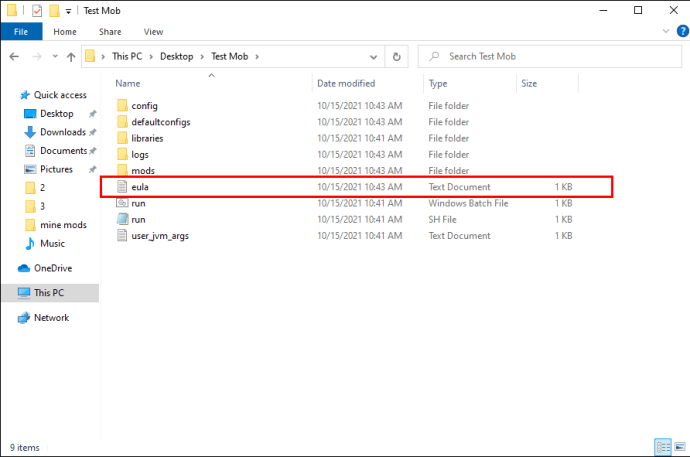Image resolution: width=690 pixels, height=457 pixels.
Task: Select the eula text document
Action: pos(356,187)
